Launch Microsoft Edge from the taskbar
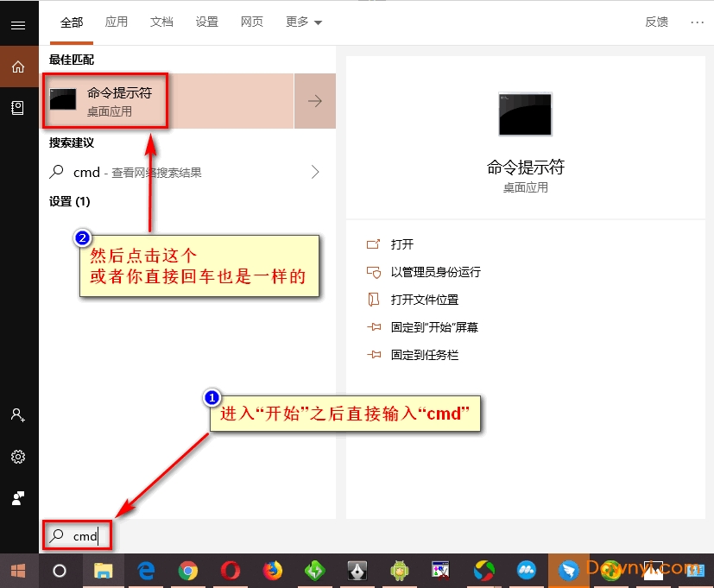 coord(146,571)
